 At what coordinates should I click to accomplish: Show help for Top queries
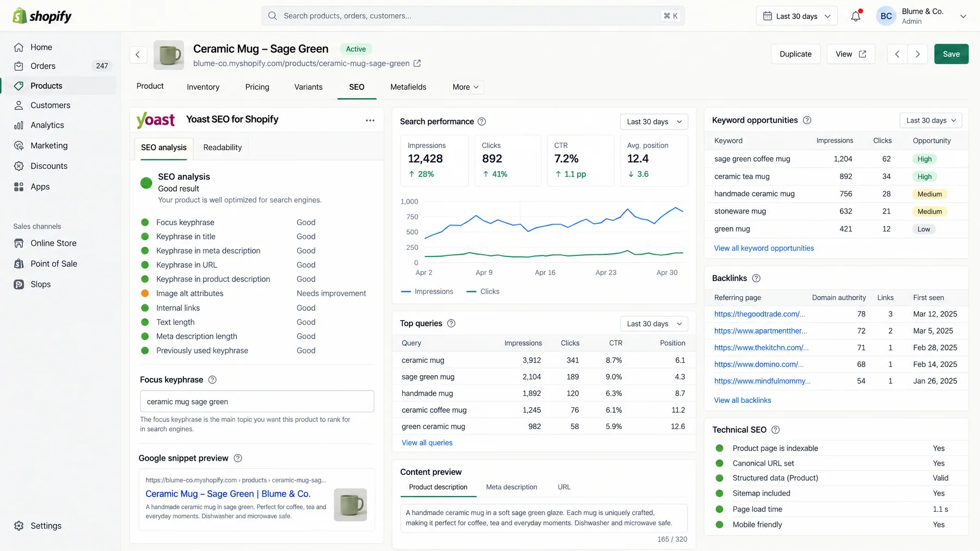[451, 323]
